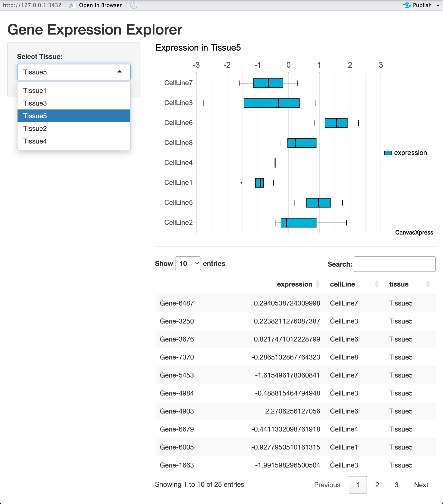Open the Publish dropdown arrow
Viewport: 443px width, 504px height.
pos(438,5)
